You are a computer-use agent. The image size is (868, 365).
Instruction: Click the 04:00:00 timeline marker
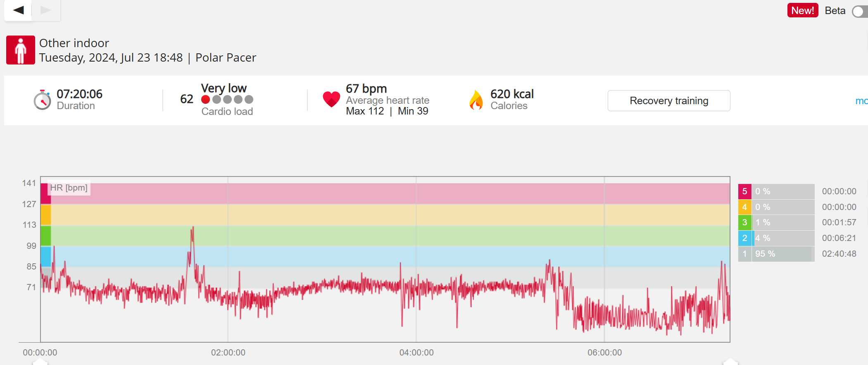[416, 353]
